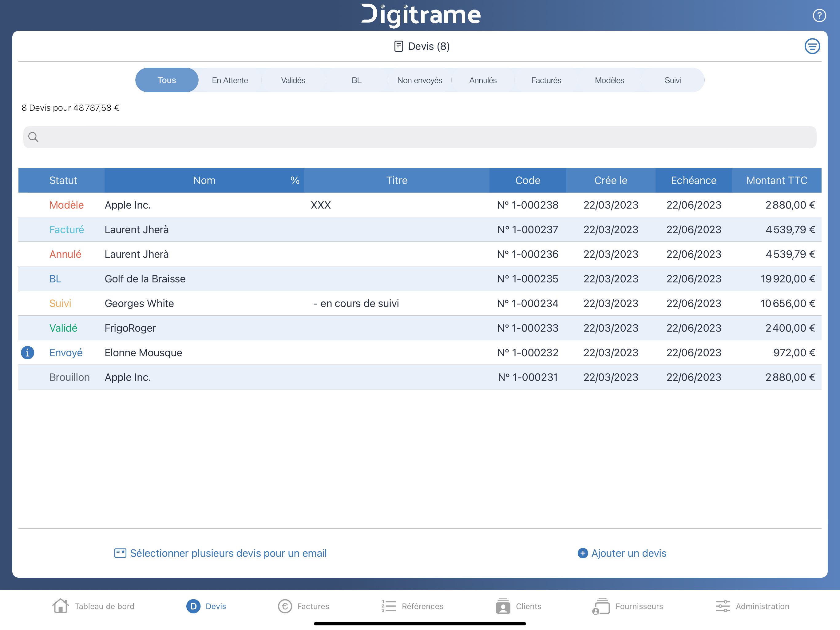Show Non envoyés devis

coord(420,80)
